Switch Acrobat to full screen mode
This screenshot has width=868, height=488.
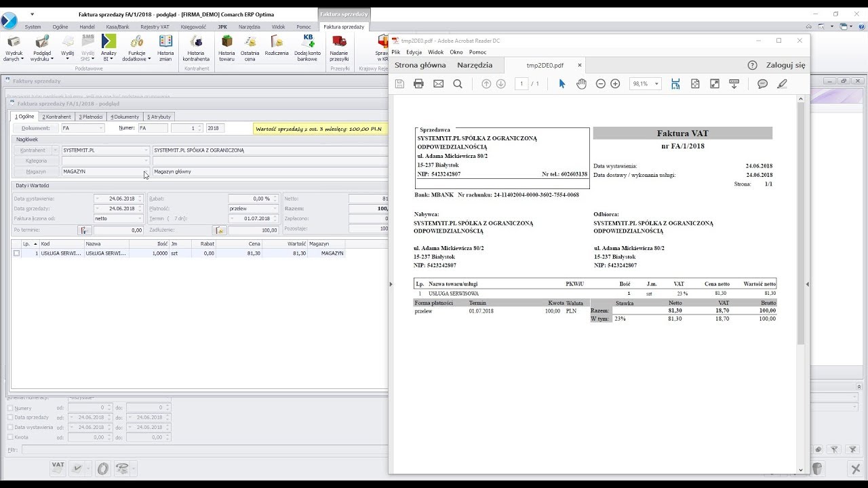coord(714,83)
